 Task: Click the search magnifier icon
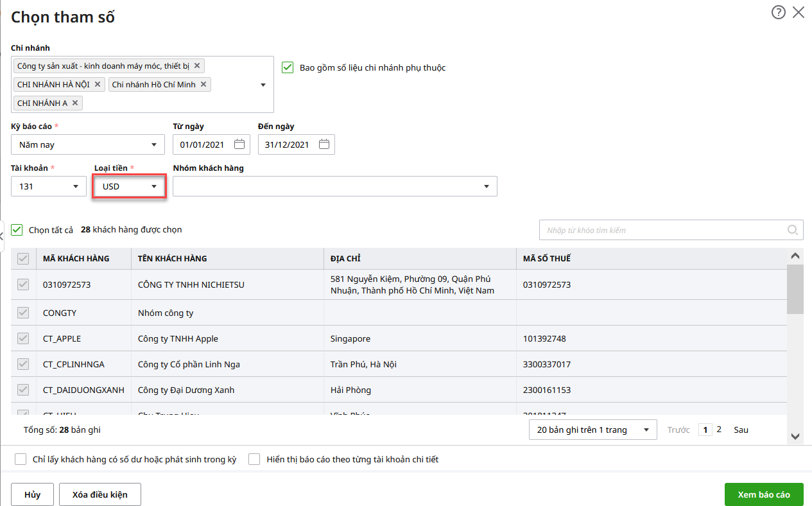[x=793, y=230]
